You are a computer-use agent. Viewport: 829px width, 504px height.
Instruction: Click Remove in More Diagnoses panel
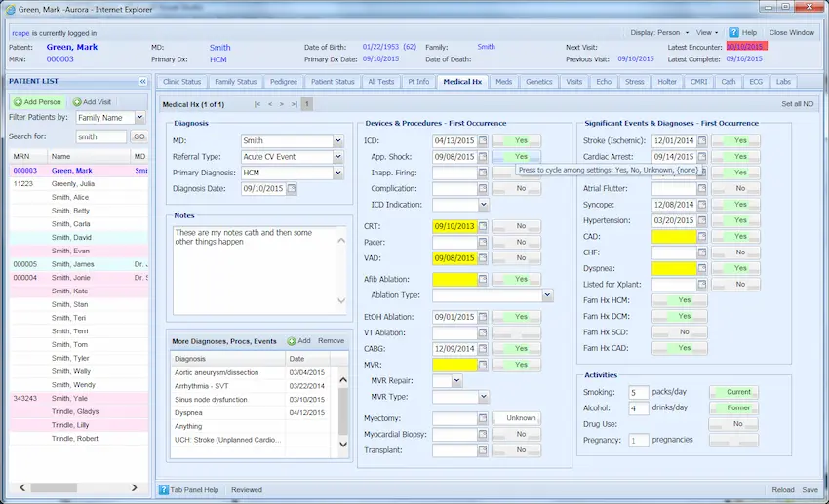coord(331,341)
